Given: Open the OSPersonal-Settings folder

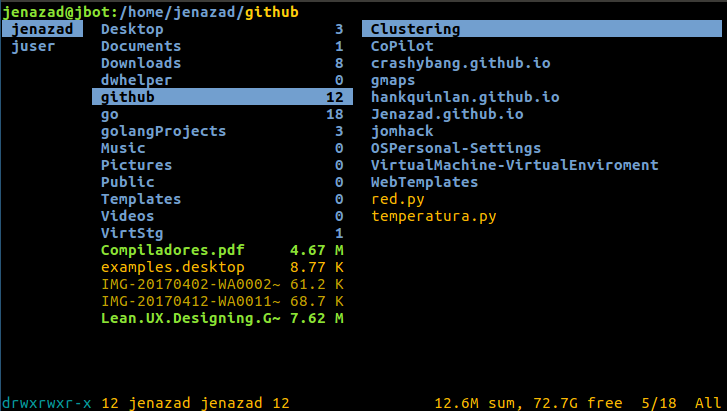Looking at the screenshot, I should pos(456,148).
